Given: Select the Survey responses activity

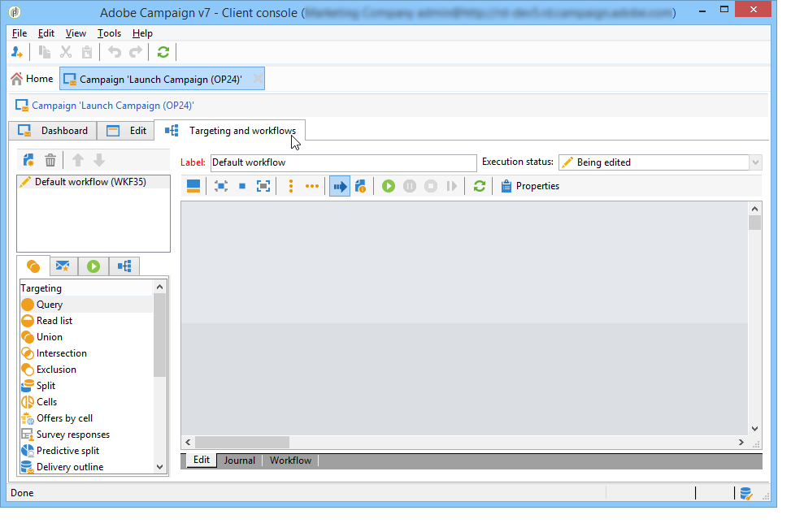Looking at the screenshot, I should [86, 435].
